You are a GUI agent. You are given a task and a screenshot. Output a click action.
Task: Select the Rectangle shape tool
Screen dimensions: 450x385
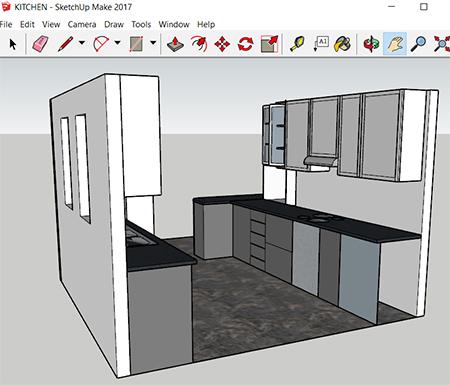coord(136,44)
